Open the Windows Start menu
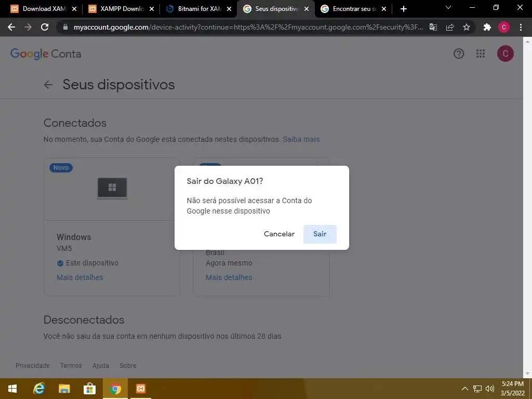532x399 pixels. pos(12,389)
